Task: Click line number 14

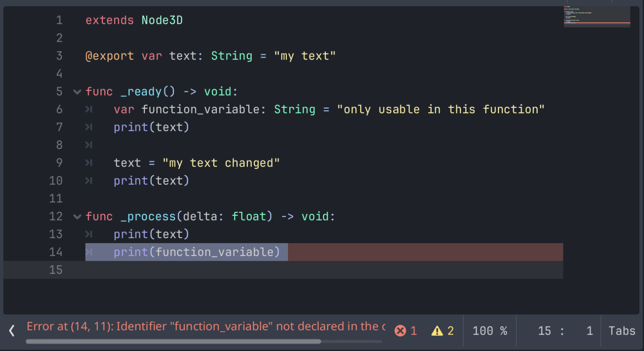Action: 55,252
